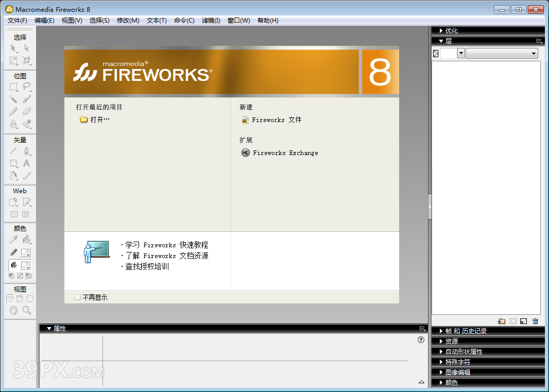Select the Pencil tool
Viewport: 549px width, 392px height.
(x=13, y=111)
